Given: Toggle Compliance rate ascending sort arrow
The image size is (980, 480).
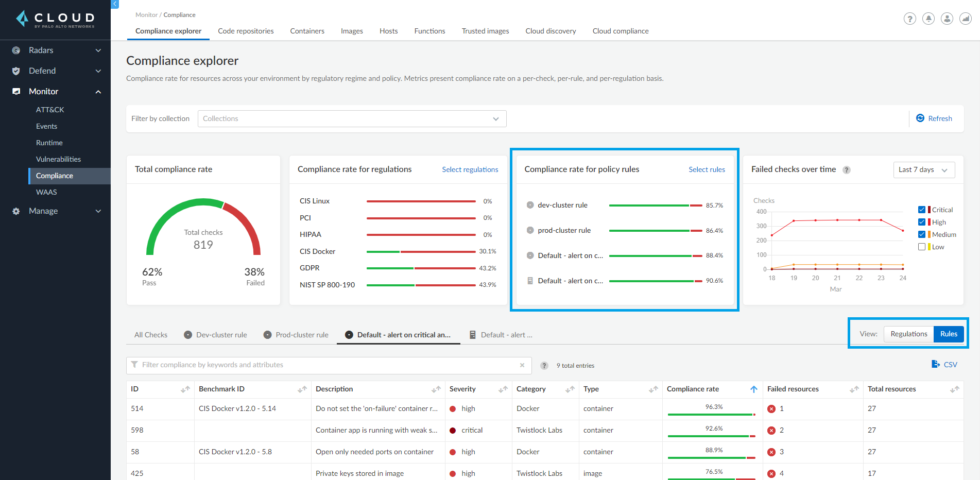Looking at the screenshot, I should tap(754, 389).
